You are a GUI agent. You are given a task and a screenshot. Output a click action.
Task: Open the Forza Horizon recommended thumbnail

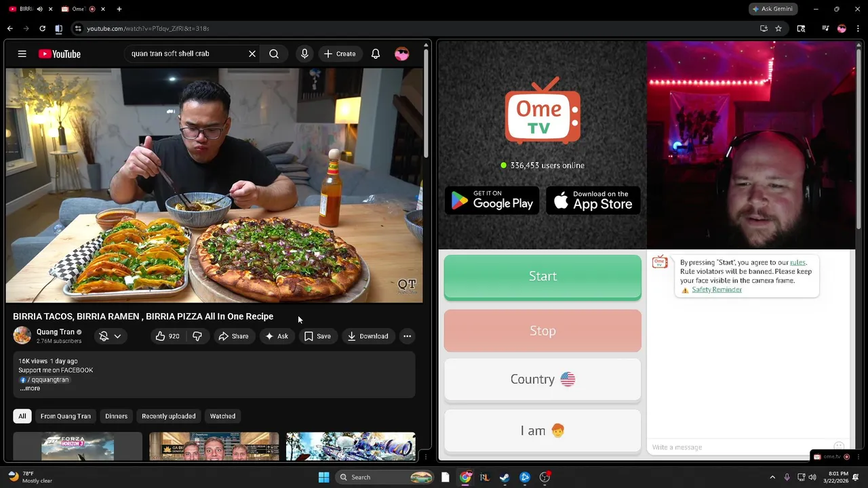[x=77, y=447]
